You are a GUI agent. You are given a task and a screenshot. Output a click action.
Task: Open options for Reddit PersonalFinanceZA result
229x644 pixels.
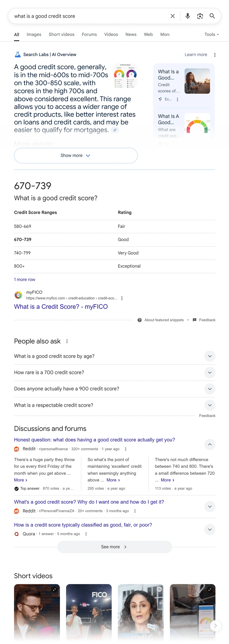[135, 511]
